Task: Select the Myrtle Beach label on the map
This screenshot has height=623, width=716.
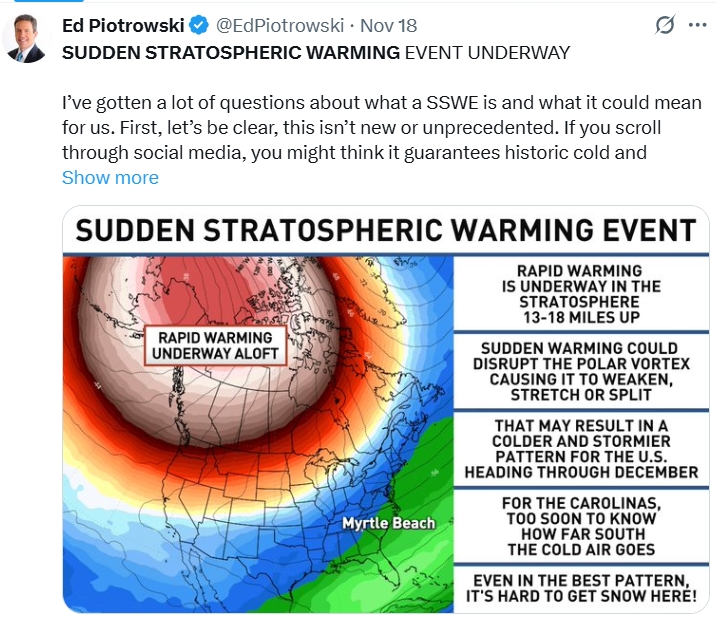Action: pos(391,523)
